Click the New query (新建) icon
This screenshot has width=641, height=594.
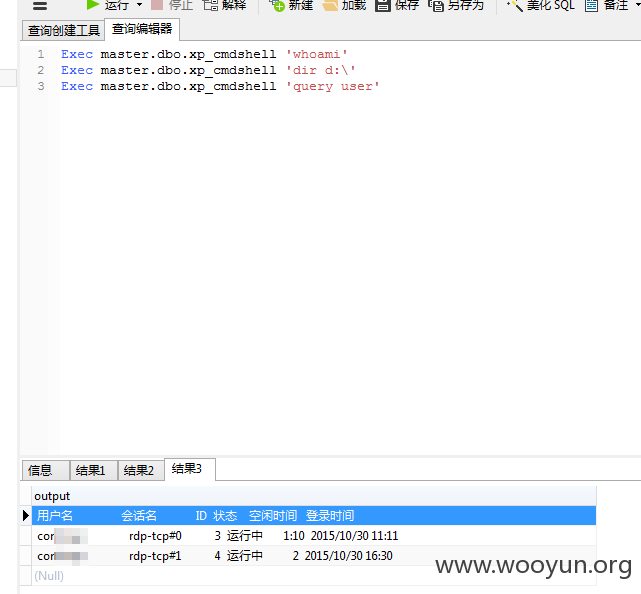pos(277,5)
